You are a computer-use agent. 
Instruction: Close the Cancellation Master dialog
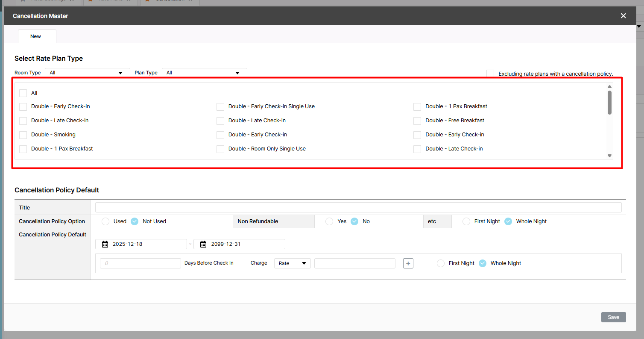[x=623, y=16]
